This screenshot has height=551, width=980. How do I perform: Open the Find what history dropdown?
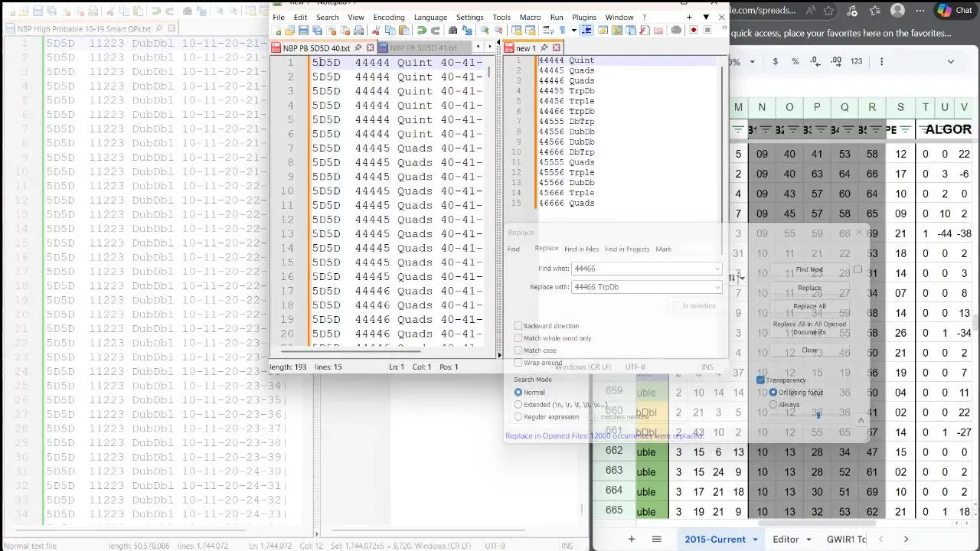click(717, 269)
